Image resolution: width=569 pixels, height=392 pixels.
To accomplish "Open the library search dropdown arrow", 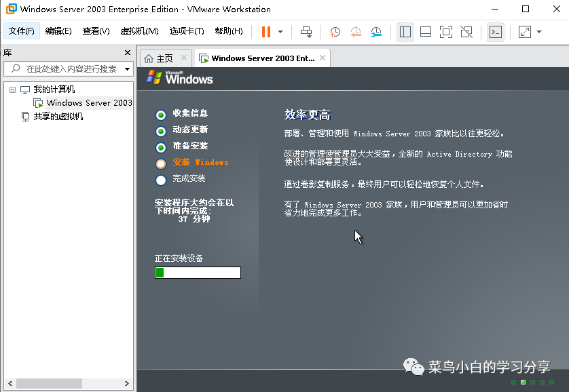I will [x=128, y=68].
